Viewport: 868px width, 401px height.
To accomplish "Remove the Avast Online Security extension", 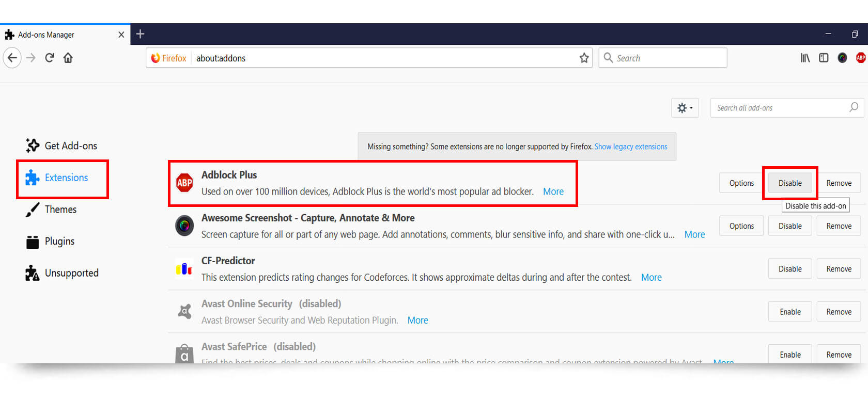I will tap(839, 312).
